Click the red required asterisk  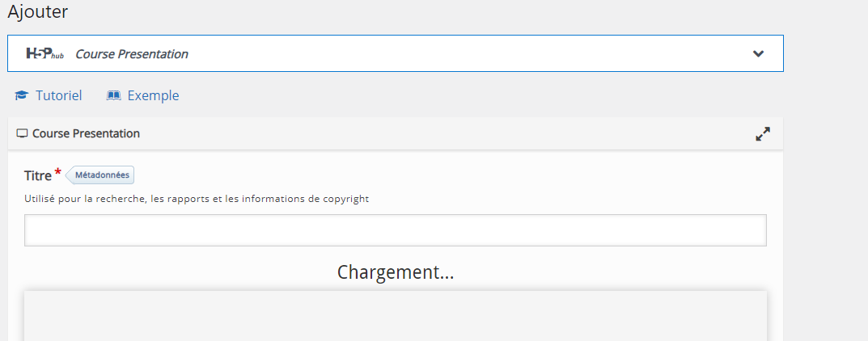click(58, 172)
